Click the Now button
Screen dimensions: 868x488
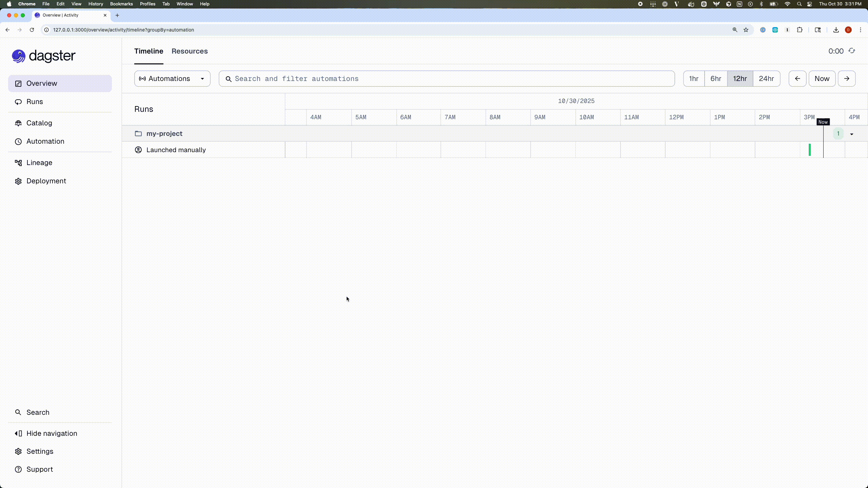[x=822, y=79]
